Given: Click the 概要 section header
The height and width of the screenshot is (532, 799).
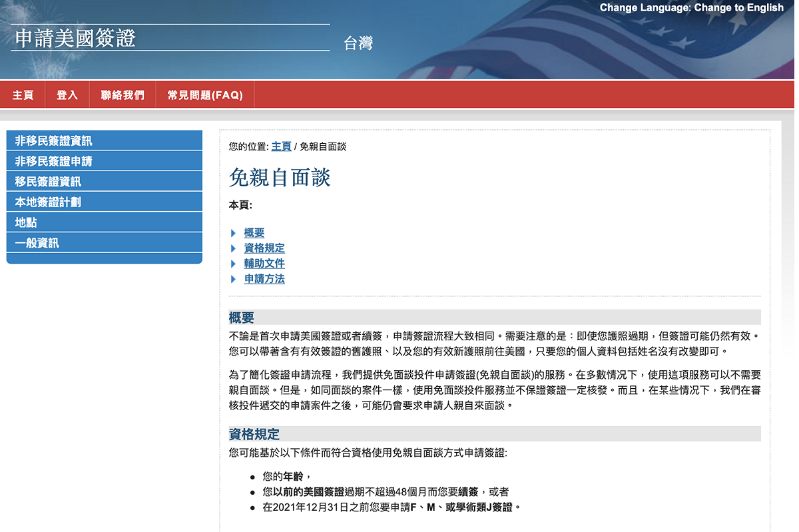Looking at the screenshot, I should click(495, 318).
